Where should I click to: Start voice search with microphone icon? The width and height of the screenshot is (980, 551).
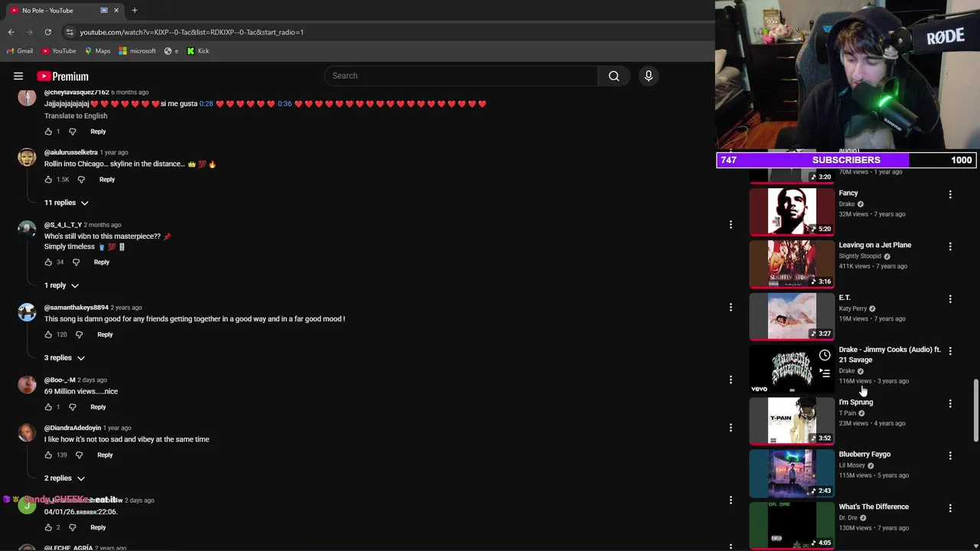648,76
